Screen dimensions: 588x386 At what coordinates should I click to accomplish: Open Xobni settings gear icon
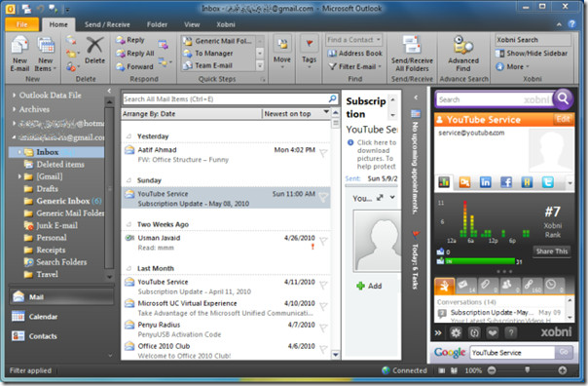456,332
